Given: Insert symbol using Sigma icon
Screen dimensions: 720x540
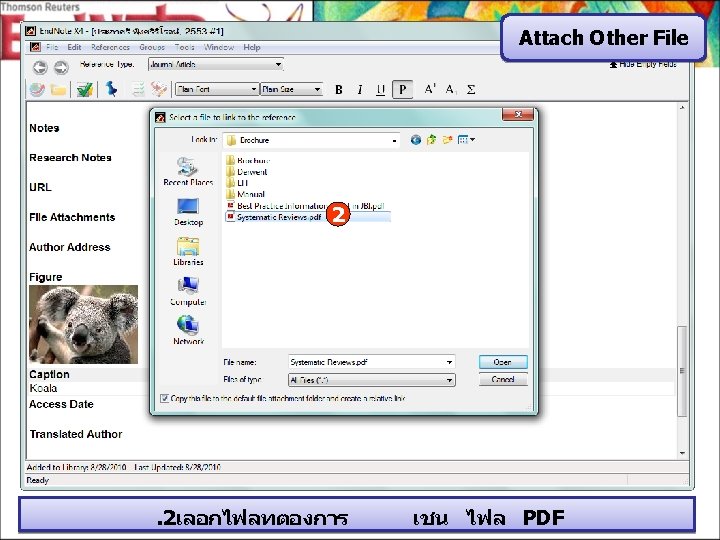Looking at the screenshot, I should [x=471, y=90].
